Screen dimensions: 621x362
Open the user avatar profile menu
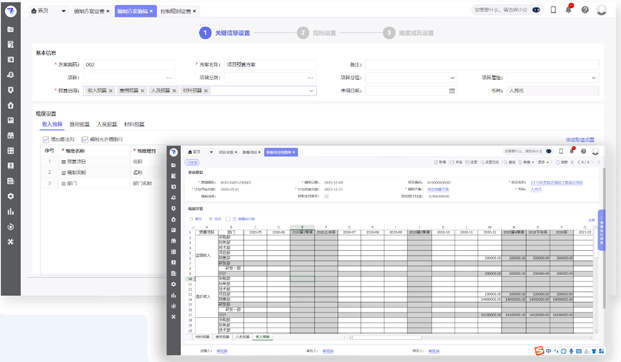coord(602,10)
